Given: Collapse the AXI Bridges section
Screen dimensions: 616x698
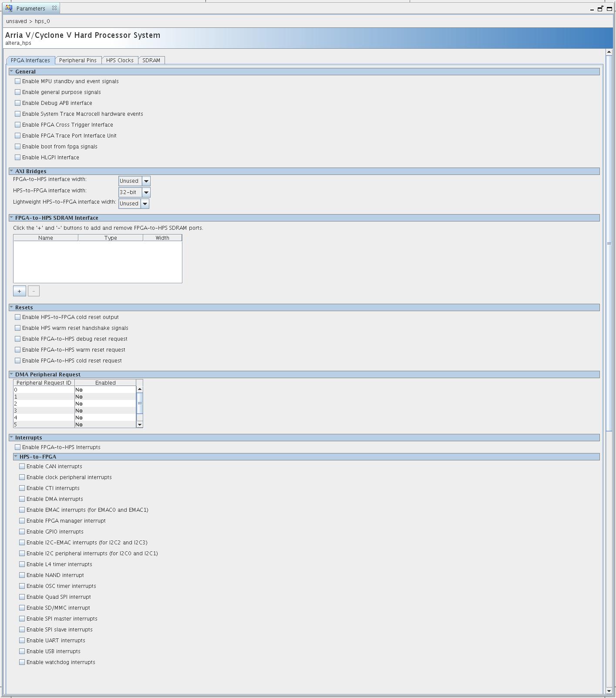Looking at the screenshot, I should (11, 171).
